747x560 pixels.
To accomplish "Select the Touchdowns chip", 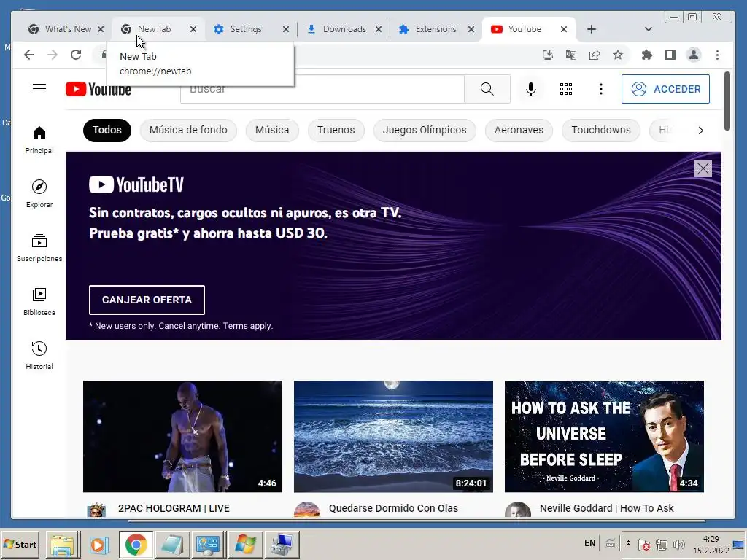I will (601, 130).
